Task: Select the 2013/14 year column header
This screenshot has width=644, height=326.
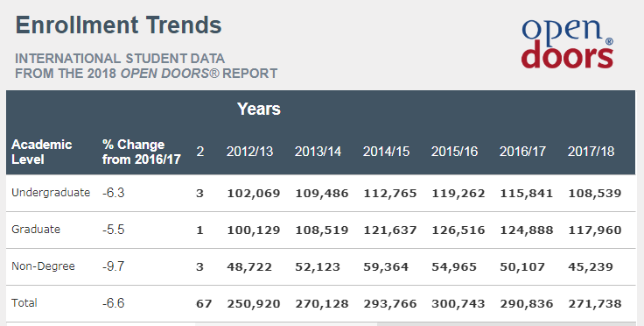Action: click(x=318, y=152)
